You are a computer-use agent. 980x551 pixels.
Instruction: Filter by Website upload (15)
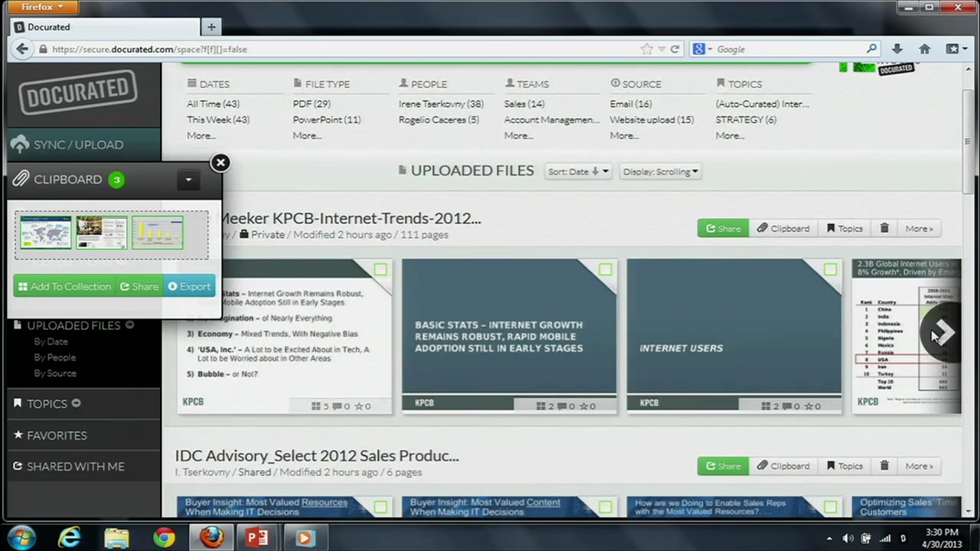tap(652, 119)
